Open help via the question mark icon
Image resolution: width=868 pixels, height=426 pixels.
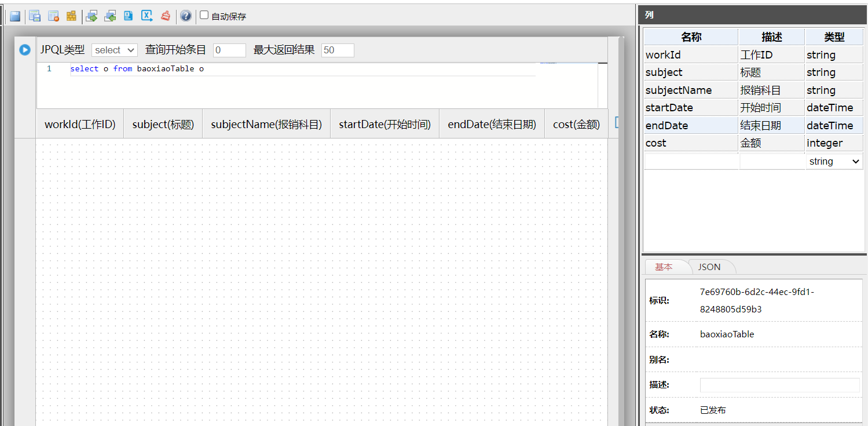185,16
